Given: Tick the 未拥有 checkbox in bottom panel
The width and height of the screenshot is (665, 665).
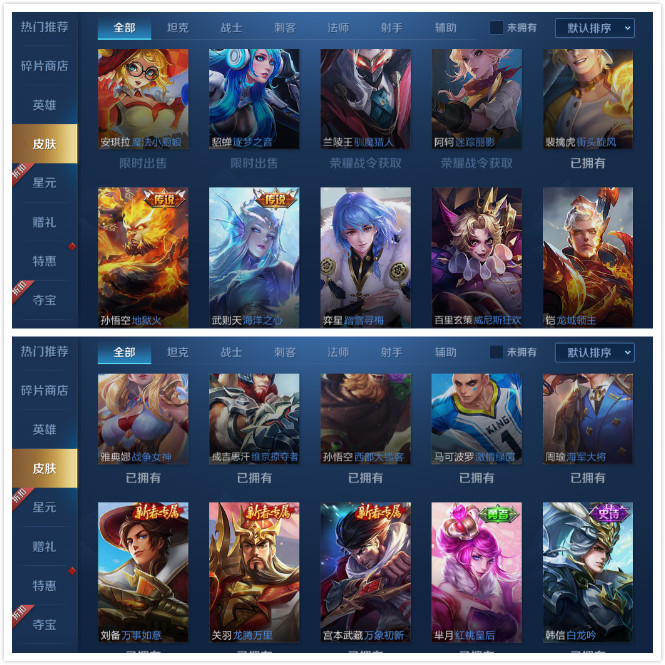Looking at the screenshot, I should click(x=496, y=352).
